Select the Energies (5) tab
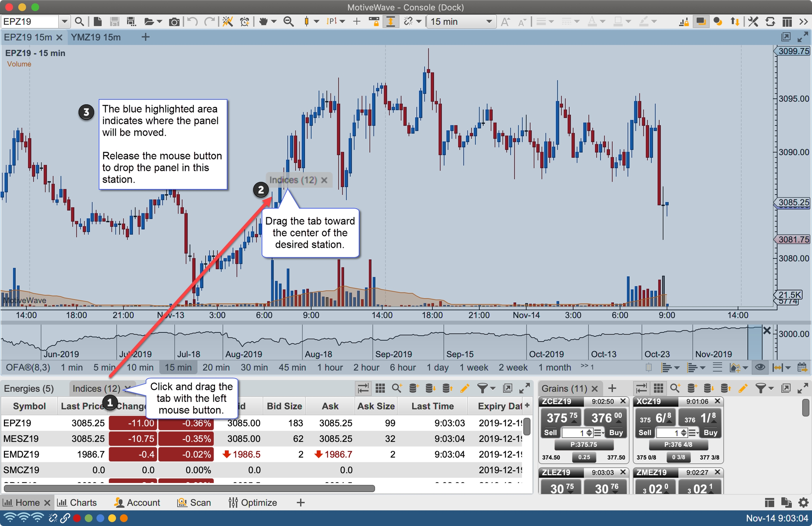Image resolution: width=812 pixels, height=526 pixels. click(x=29, y=389)
